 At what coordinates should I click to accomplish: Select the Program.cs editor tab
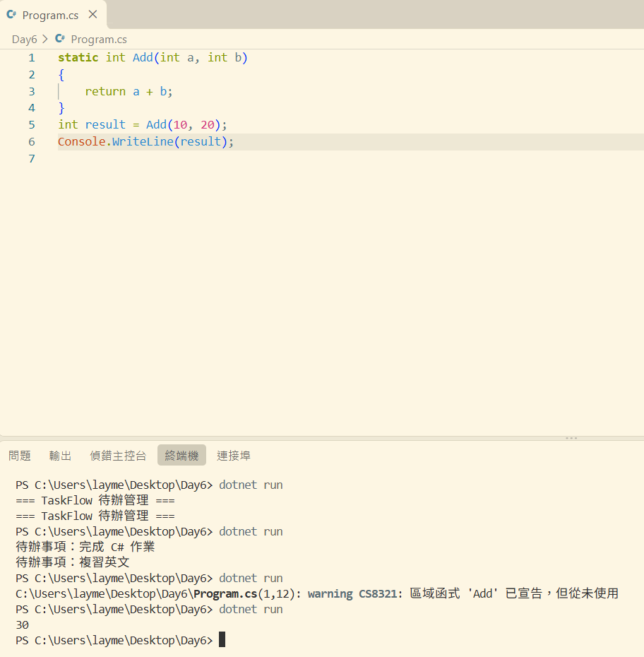pos(53,15)
